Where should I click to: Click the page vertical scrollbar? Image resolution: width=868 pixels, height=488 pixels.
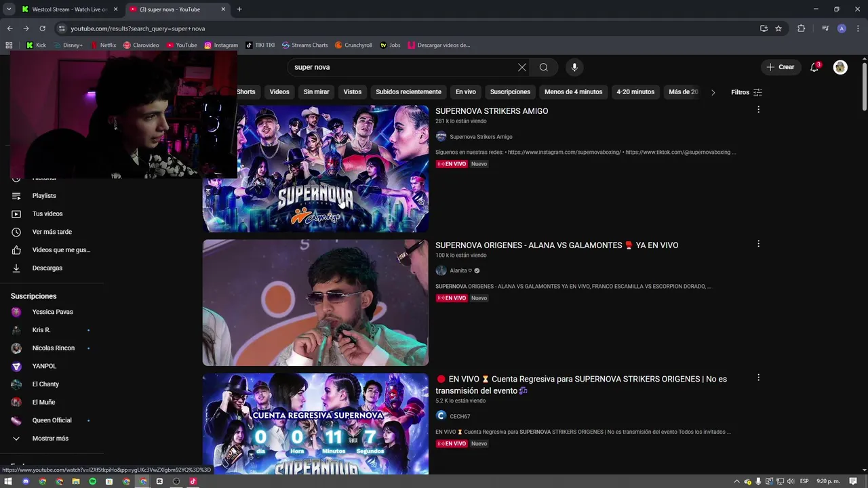(x=865, y=87)
